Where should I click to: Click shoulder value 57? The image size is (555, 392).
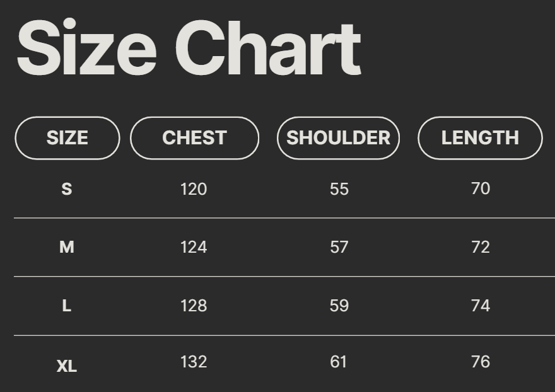pos(339,247)
